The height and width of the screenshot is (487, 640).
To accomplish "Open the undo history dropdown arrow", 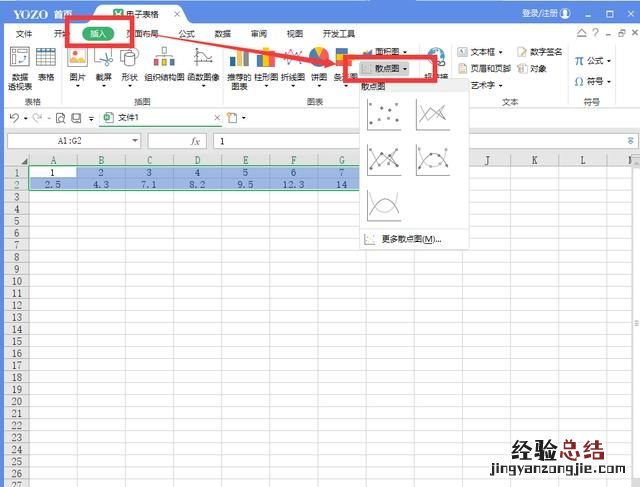I will pyautogui.click(x=26, y=118).
